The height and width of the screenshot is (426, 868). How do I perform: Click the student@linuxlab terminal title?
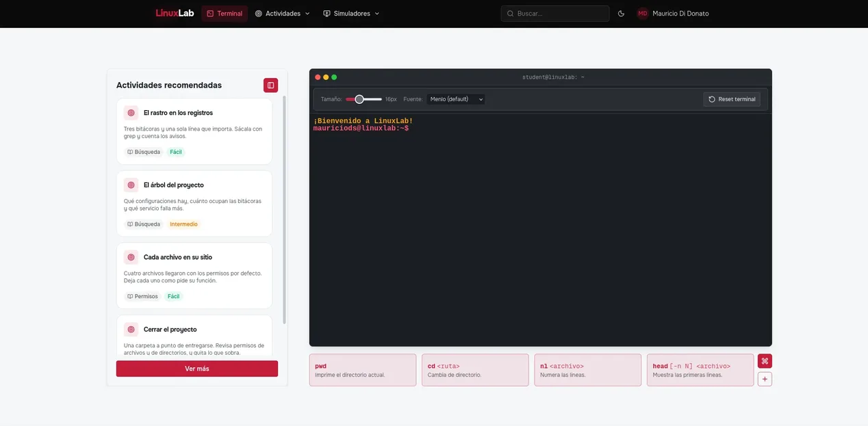pos(553,77)
